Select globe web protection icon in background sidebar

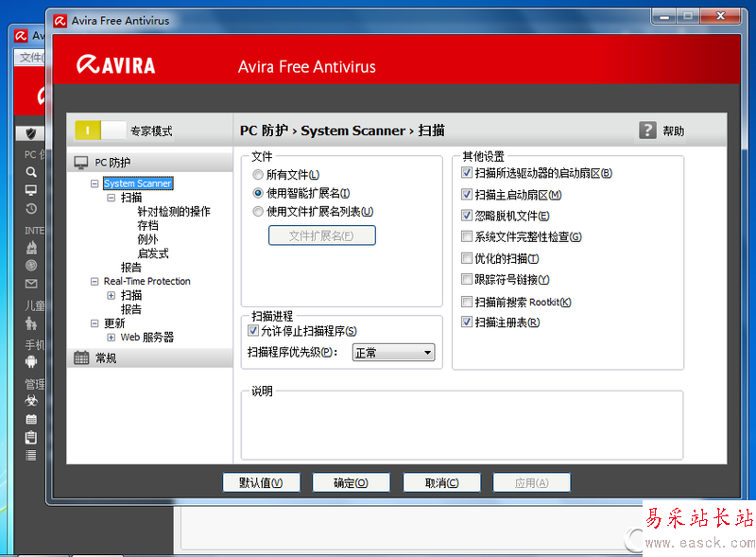click(31, 265)
